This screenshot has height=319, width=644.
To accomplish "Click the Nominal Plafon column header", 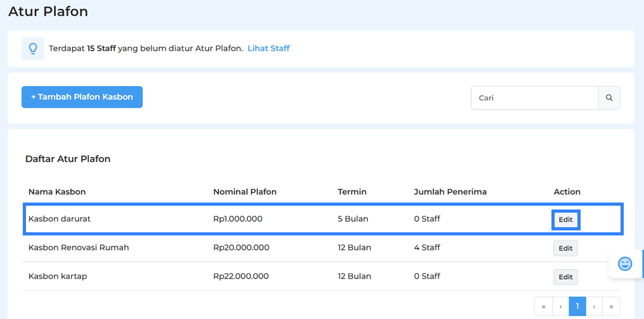I will pyautogui.click(x=245, y=192).
